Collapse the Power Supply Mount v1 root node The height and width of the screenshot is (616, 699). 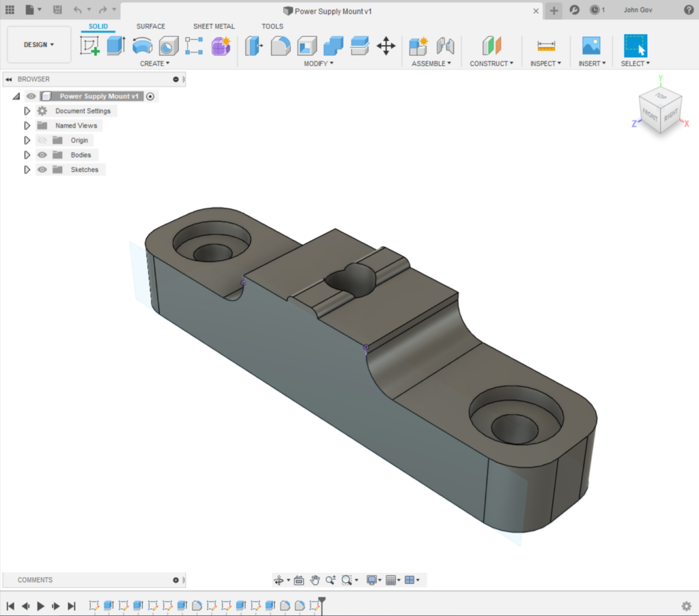16,96
